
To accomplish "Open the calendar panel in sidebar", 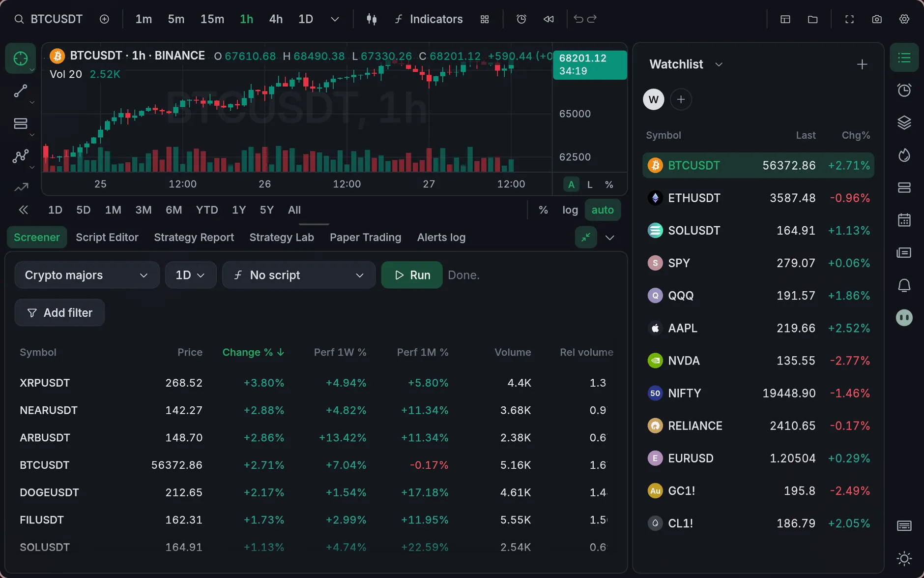I will (904, 220).
